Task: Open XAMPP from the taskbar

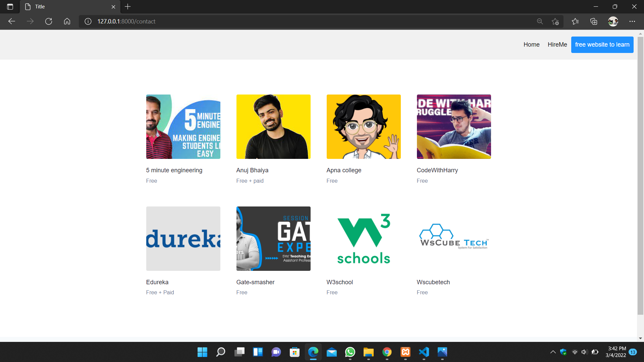Action: click(x=406, y=352)
